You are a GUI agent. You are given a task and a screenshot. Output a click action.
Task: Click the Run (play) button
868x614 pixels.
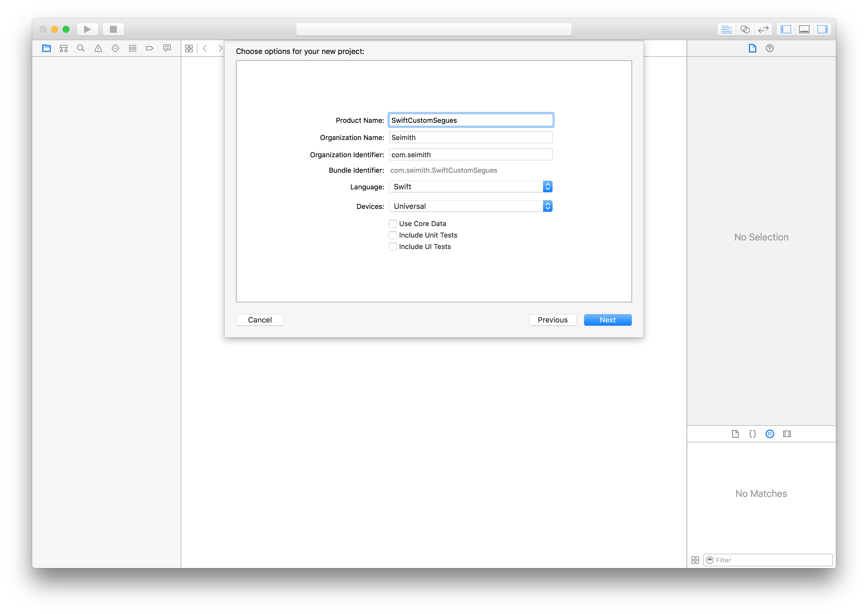(87, 29)
